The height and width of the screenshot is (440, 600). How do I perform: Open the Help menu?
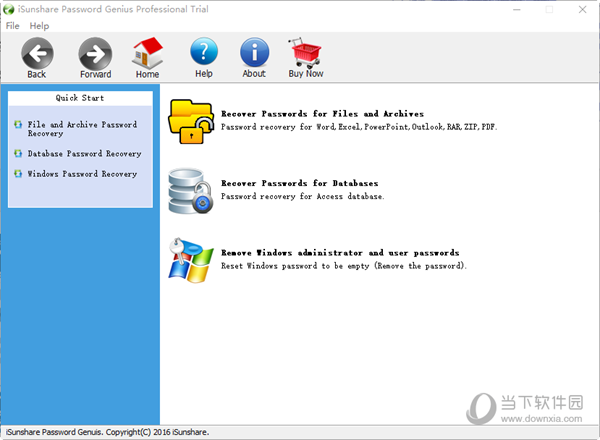tap(39, 26)
